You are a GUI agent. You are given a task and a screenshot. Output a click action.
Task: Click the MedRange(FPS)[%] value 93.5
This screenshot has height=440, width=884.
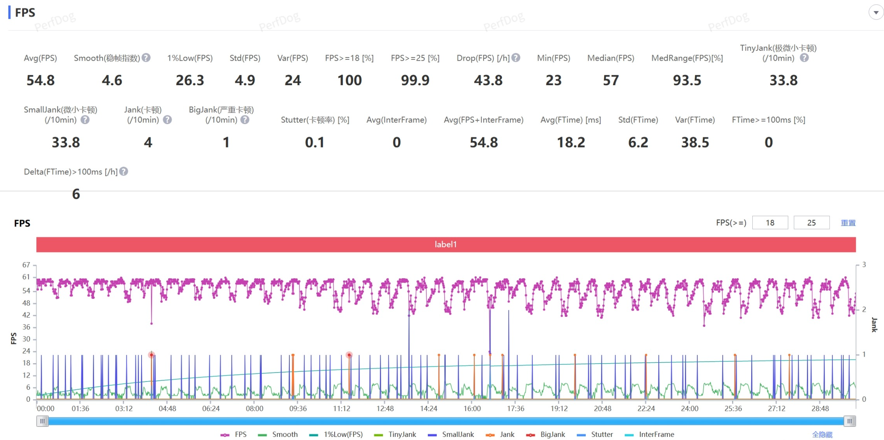[x=687, y=81]
